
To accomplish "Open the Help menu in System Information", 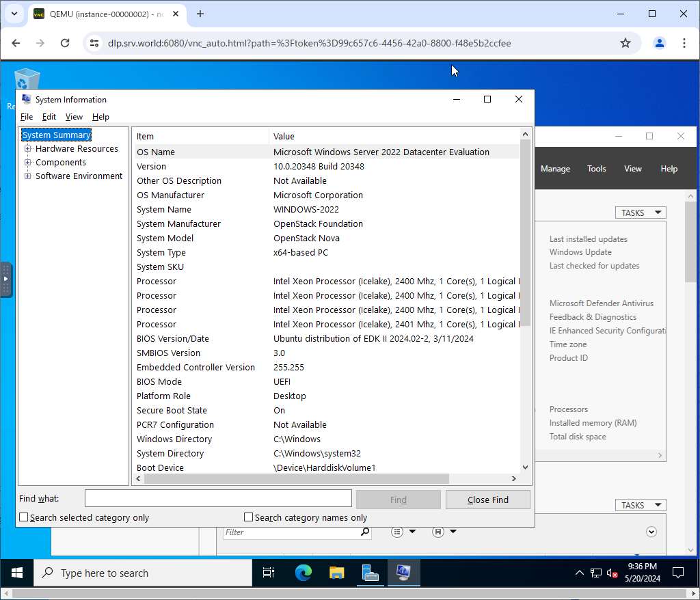I will [100, 117].
